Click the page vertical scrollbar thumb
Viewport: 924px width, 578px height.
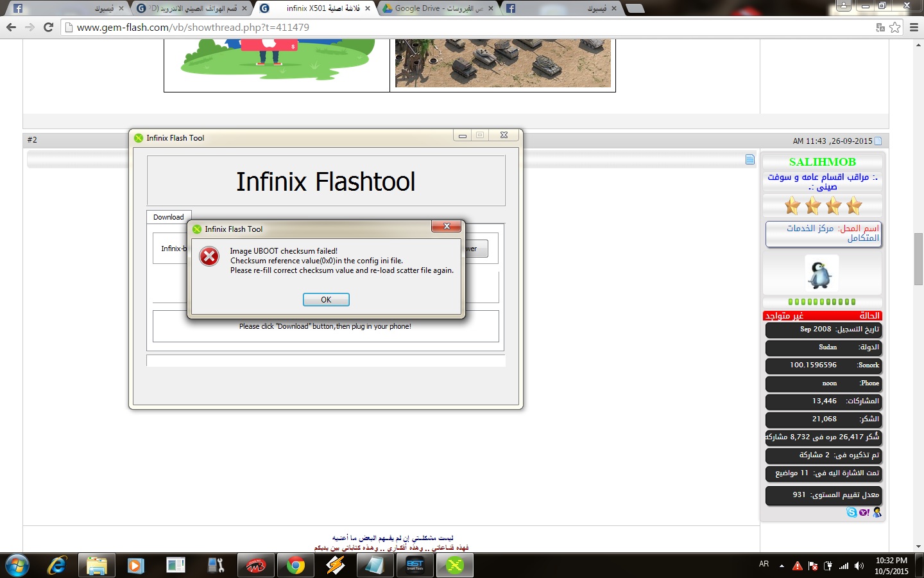coord(918,259)
